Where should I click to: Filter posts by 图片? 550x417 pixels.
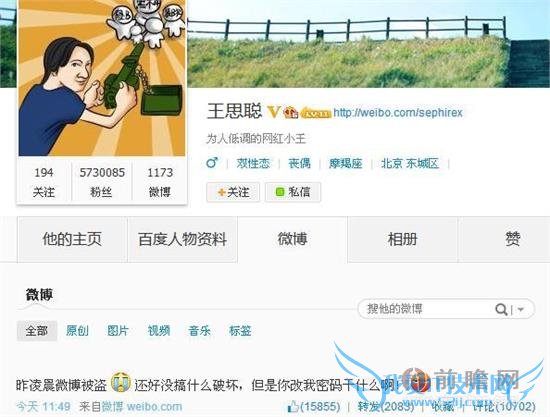pos(118,331)
